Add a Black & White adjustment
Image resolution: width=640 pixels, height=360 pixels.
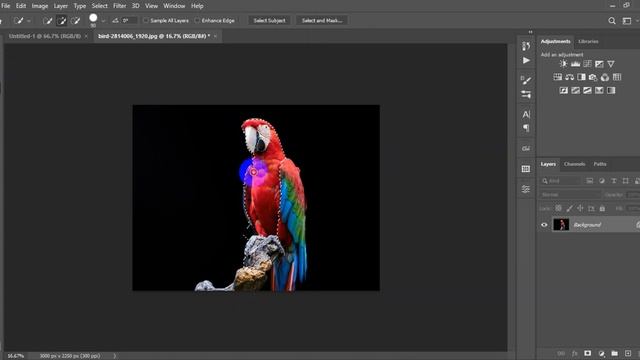pyautogui.click(x=581, y=77)
